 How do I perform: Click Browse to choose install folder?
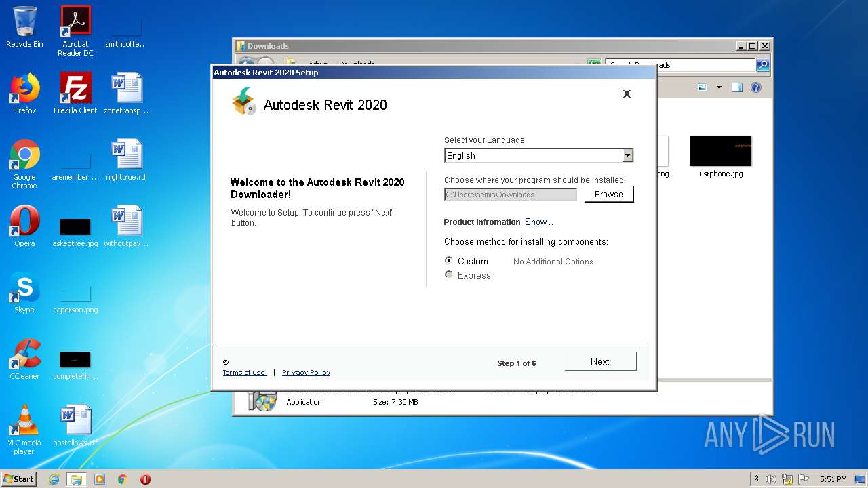(x=608, y=195)
